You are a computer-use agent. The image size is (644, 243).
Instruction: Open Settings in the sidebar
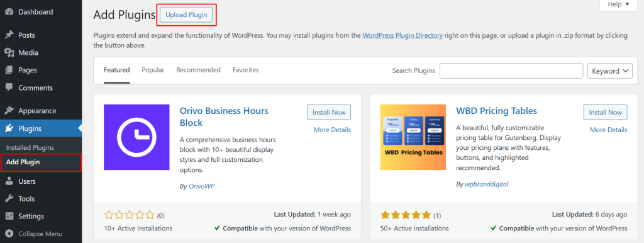41,217
